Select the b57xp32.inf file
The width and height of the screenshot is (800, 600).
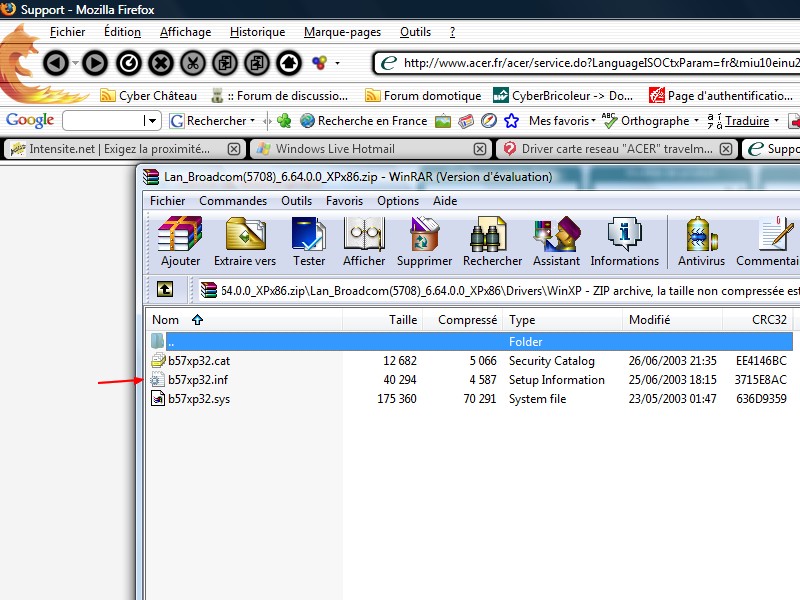pyautogui.click(x=198, y=380)
